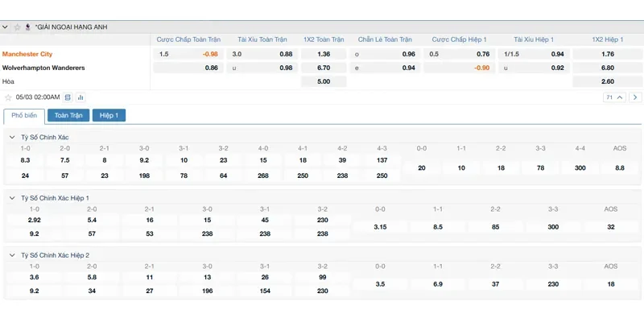Click the right arrow next to 71
The height and width of the screenshot is (322, 644).
pos(633,97)
